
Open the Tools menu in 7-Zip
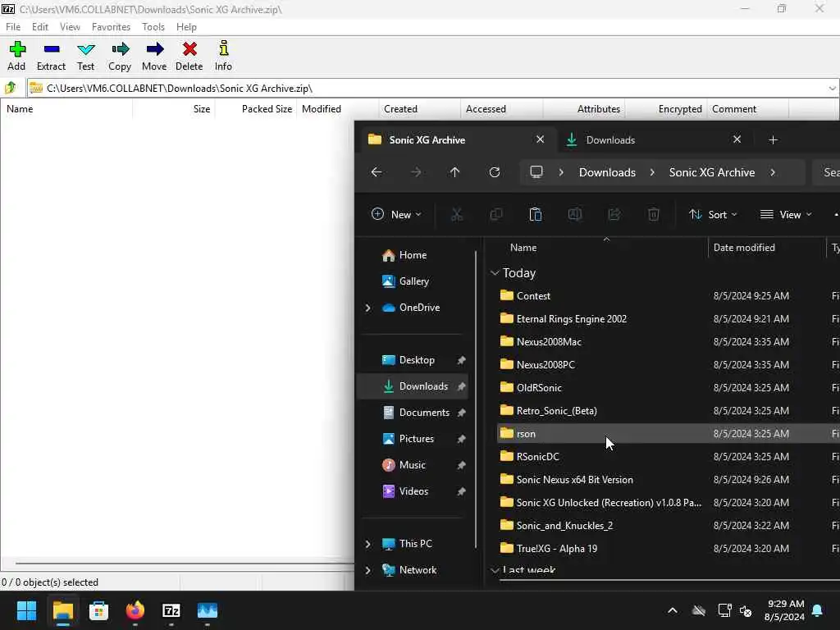(153, 27)
